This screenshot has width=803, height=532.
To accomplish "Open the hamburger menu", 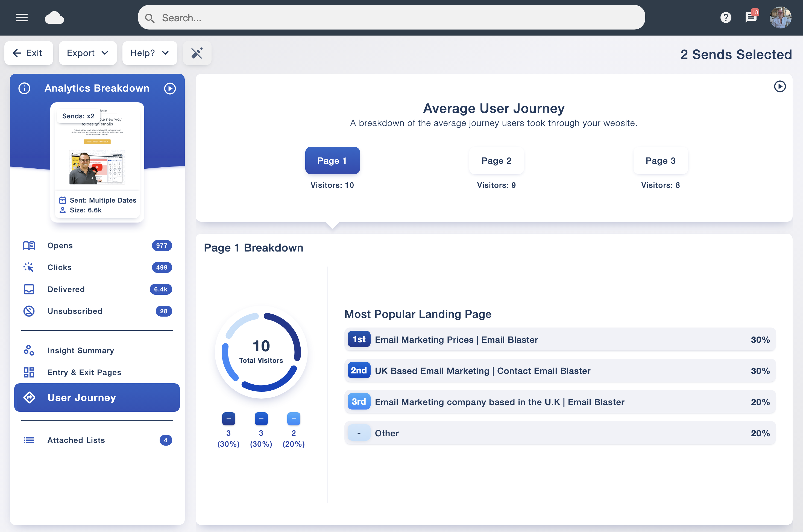I will click(22, 17).
